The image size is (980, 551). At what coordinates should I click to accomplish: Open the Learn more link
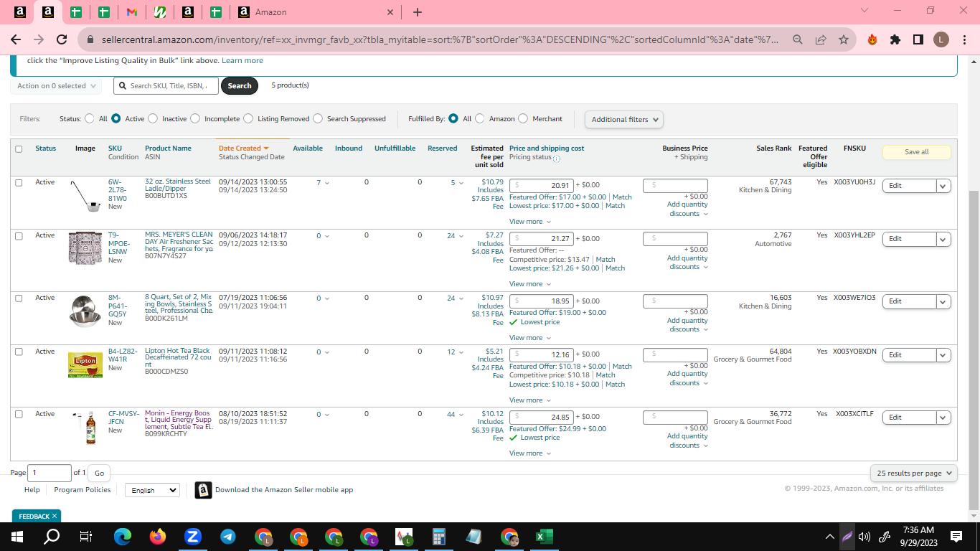[242, 61]
